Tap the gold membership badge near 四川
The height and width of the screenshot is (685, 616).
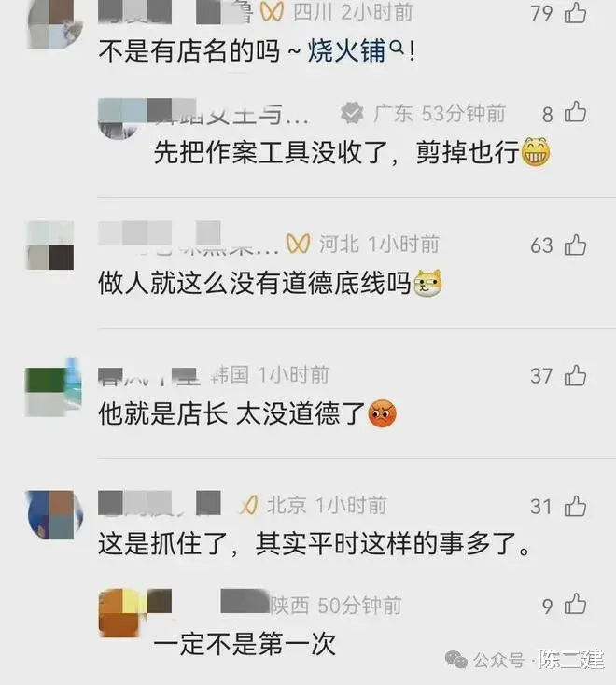[x=272, y=12]
